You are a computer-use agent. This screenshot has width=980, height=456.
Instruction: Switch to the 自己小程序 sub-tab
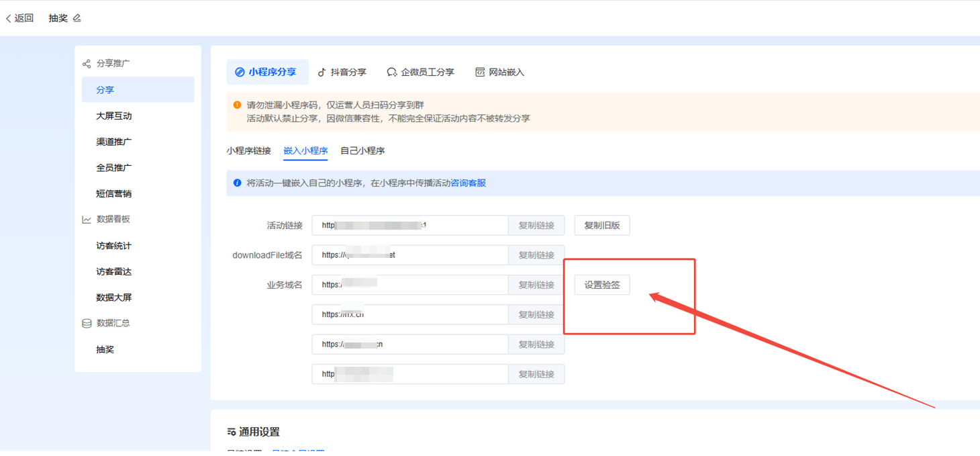coord(362,151)
